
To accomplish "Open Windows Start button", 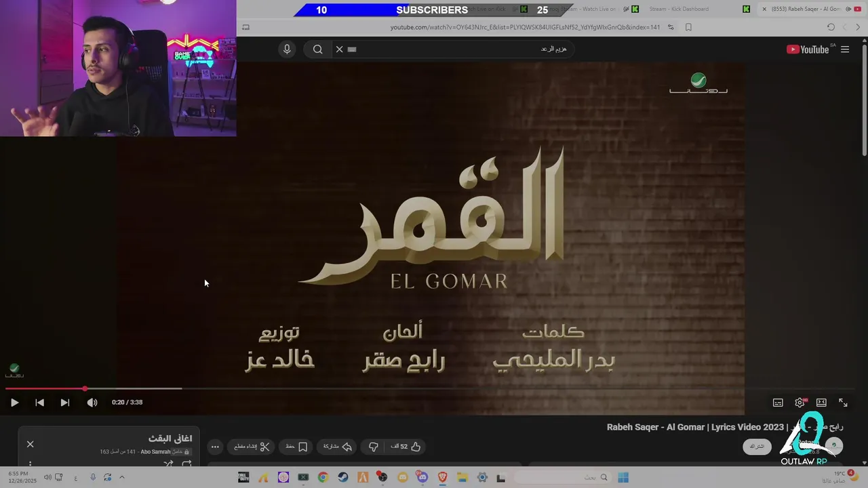I will 623,478.
